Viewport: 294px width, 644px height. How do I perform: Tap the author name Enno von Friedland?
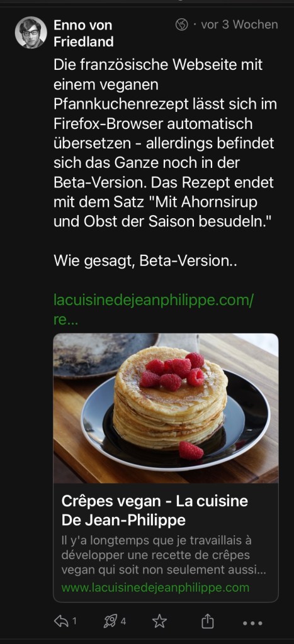click(84, 33)
